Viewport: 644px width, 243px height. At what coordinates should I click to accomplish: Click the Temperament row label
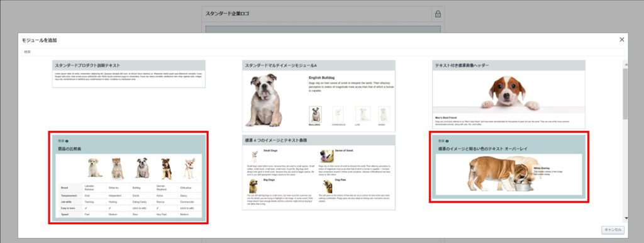point(69,196)
